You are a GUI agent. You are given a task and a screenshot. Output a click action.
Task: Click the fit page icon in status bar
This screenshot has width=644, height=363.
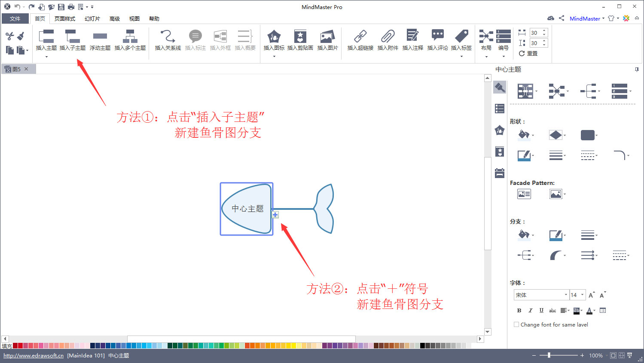point(613,355)
